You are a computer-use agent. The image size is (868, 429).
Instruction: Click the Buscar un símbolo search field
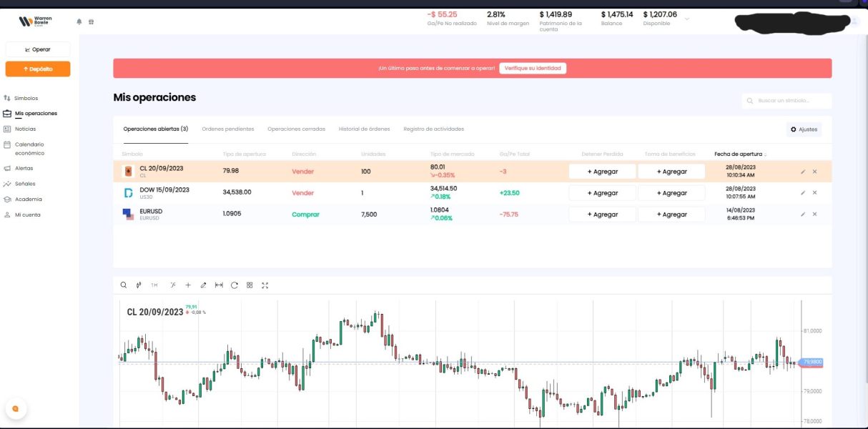(790, 101)
